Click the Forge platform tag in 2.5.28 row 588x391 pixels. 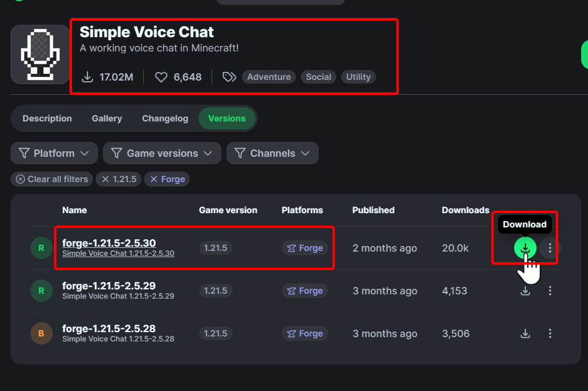[305, 333]
